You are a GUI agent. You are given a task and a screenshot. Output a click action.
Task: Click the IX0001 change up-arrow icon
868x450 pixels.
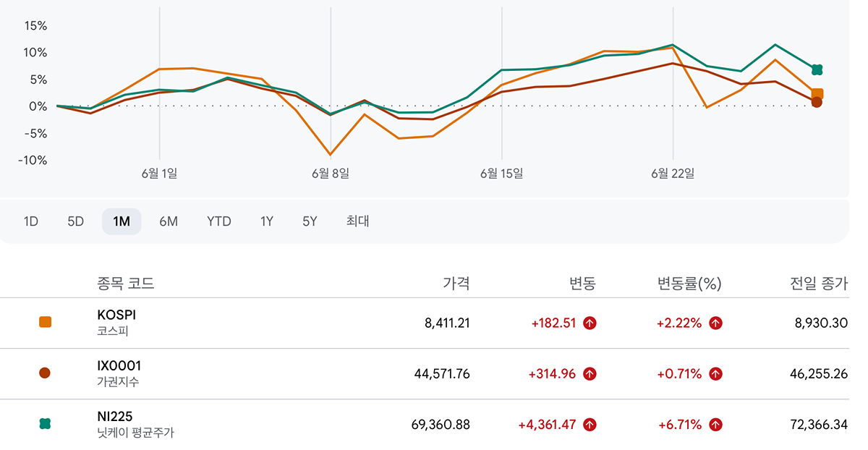[x=590, y=374]
